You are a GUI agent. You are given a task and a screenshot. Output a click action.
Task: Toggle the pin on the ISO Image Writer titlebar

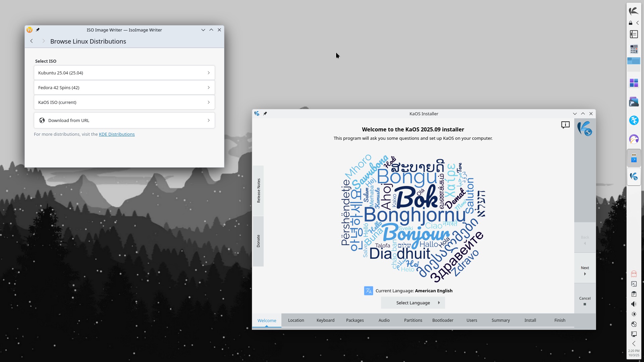coord(38,30)
